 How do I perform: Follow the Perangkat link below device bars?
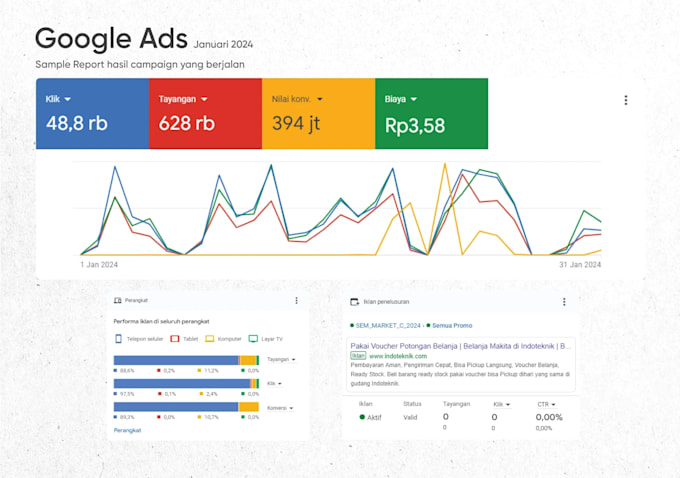click(128, 430)
